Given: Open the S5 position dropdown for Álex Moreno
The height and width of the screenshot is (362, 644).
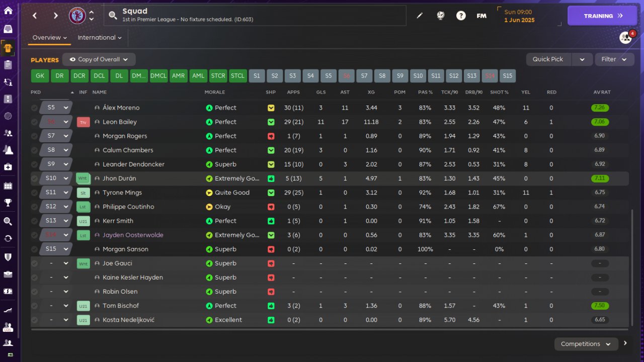Looking at the screenshot, I should [x=56, y=108].
